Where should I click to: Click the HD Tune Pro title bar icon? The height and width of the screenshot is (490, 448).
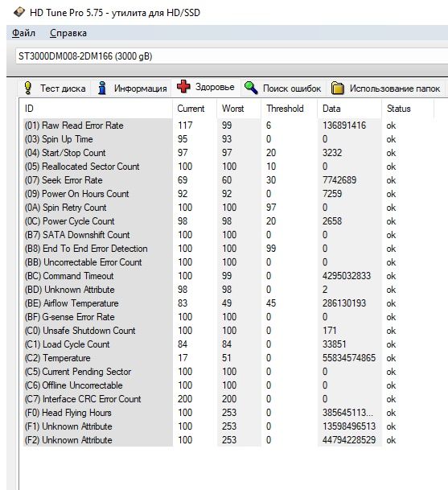pyautogui.click(x=19, y=12)
